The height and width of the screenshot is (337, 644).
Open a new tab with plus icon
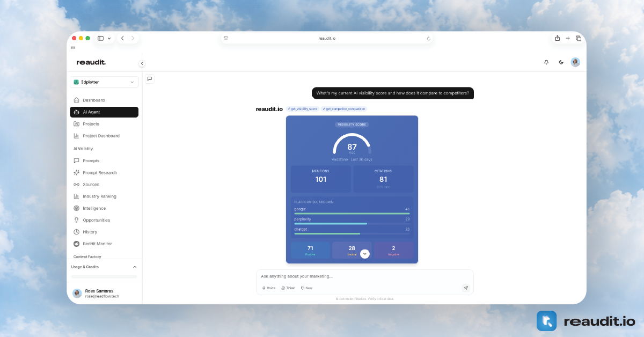coord(568,38)
